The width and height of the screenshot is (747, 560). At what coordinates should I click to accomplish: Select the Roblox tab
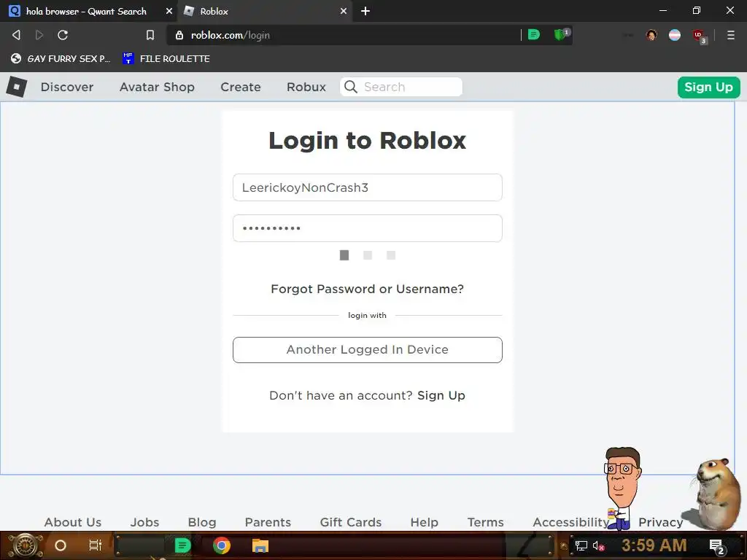[264, 11]
